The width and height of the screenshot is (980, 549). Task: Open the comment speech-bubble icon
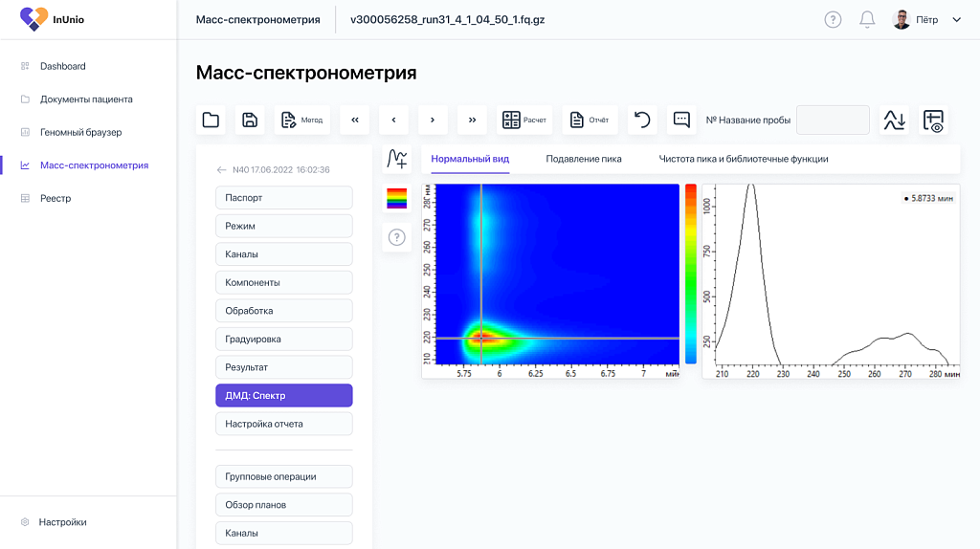click(x=681, y=120)
